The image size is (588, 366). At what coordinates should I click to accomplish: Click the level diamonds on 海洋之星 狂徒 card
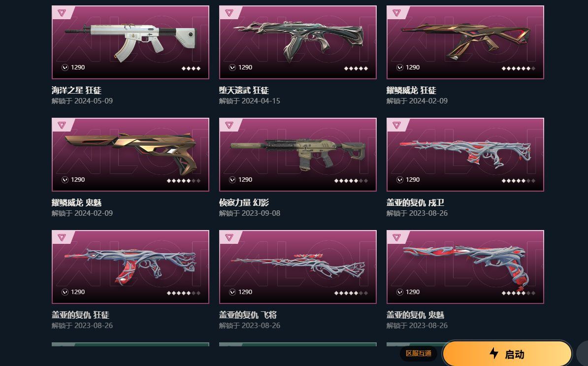(x=191, y=68)
